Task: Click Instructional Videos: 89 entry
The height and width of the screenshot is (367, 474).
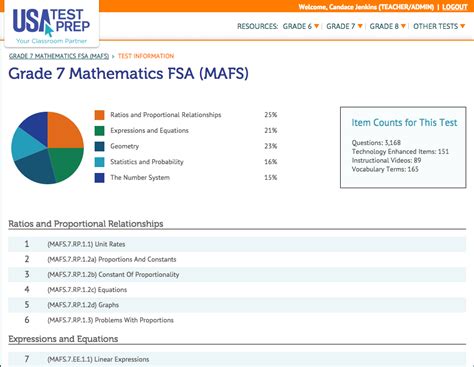Action: tap(386, 160)
